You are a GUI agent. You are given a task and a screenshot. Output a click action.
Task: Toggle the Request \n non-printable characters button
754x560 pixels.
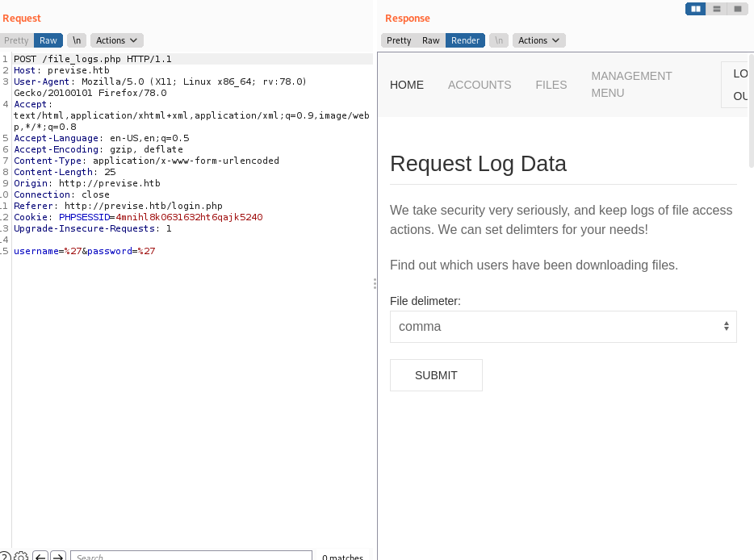pos(77,40)
